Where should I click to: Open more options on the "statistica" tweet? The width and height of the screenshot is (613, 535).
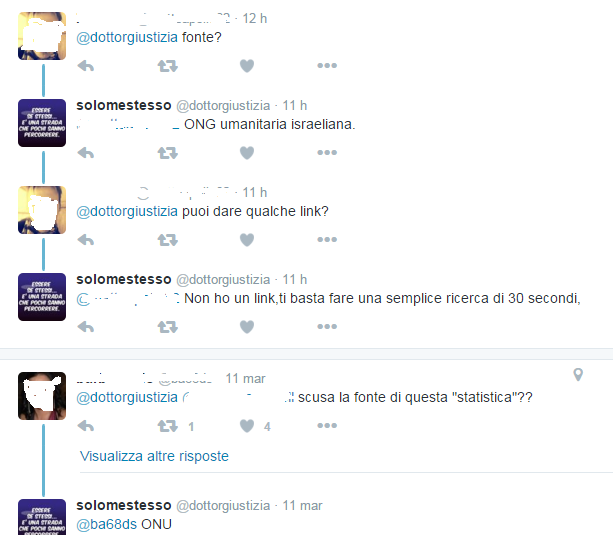[327, 425]
